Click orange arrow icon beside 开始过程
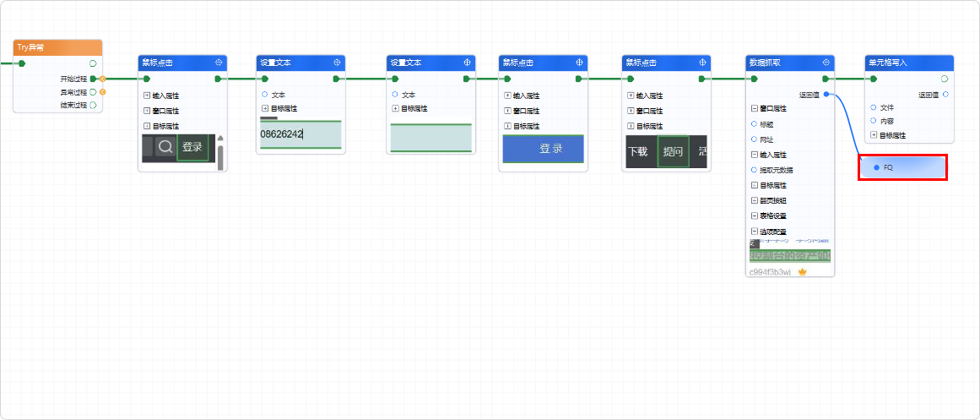The height and width of the screenshot is (420, 980). (102, 79)
